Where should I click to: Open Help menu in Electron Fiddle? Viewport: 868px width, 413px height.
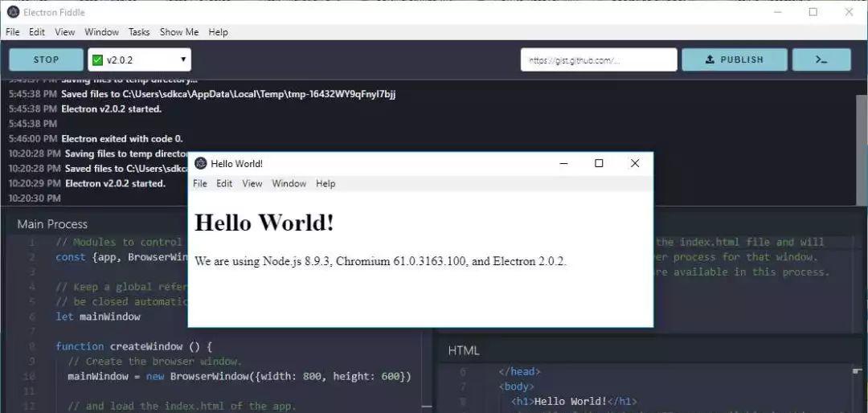click(x=218, y=32)
